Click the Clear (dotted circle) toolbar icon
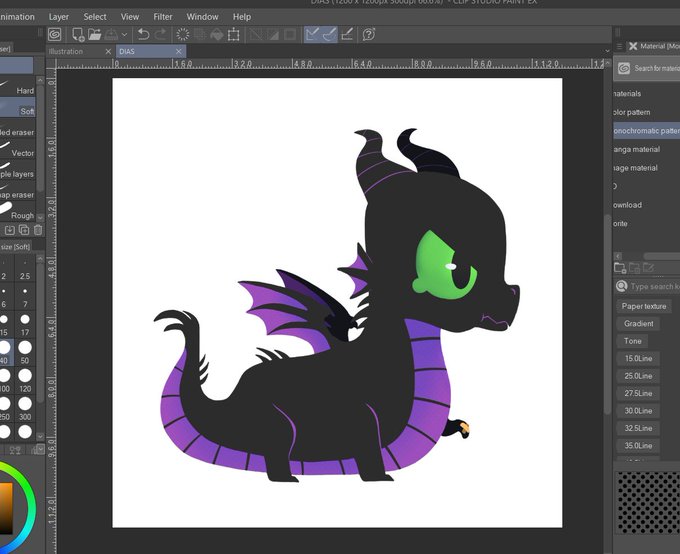680x554 pixels. 183,34
